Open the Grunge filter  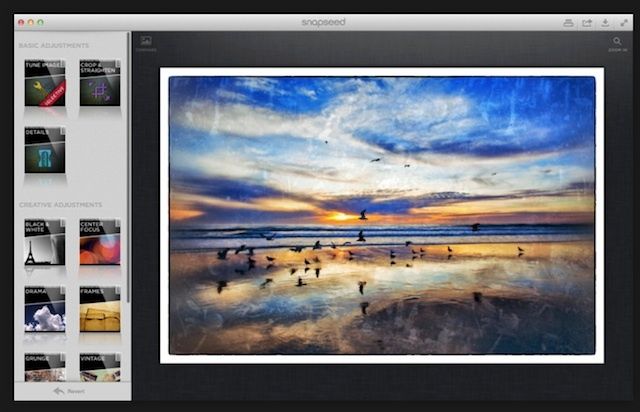click(x=44, y=367)
